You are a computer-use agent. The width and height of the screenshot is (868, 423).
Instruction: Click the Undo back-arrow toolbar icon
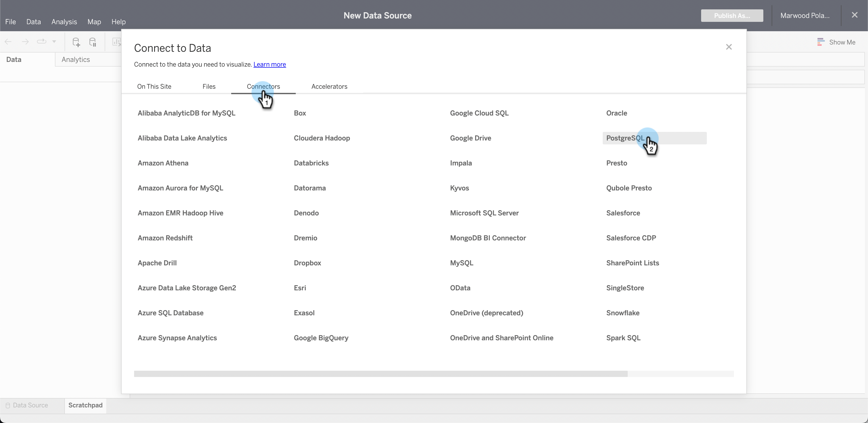[8, 42]
